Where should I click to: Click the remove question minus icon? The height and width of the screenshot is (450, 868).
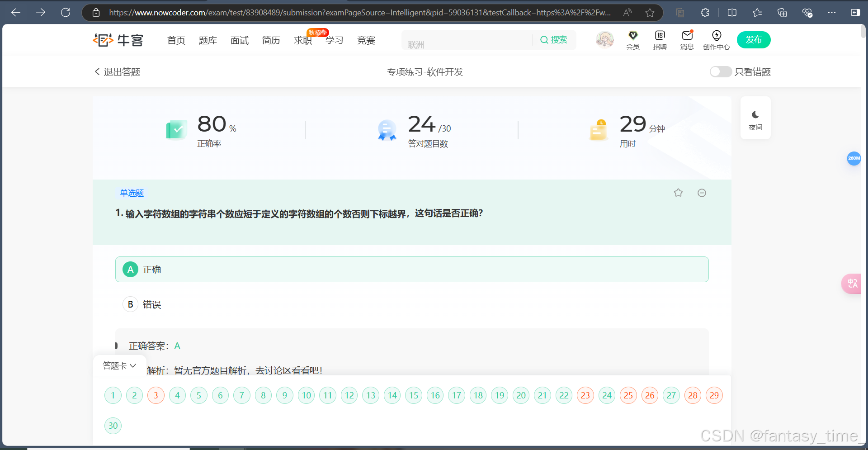click(x=702, y=193)
